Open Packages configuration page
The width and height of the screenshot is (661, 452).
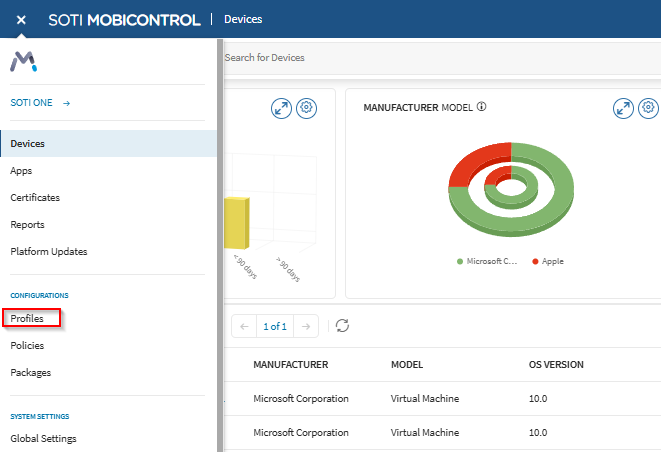(30, 373)
